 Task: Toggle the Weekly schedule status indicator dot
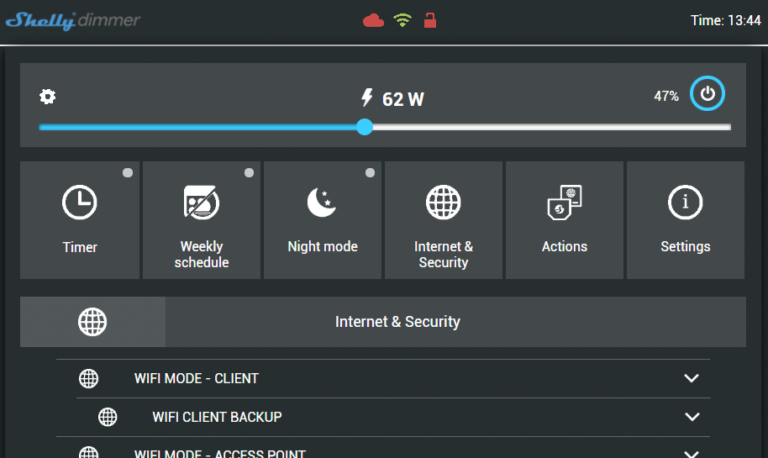(248, 173)
